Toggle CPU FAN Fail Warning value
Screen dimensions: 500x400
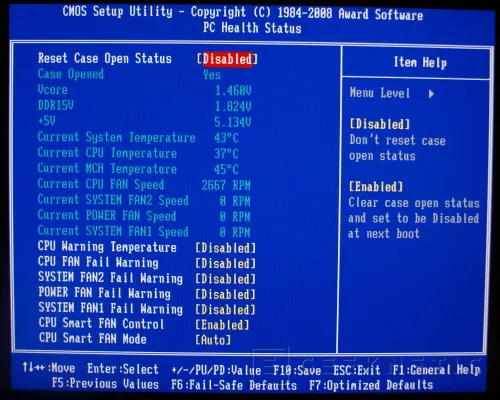[x=225, y=263]
